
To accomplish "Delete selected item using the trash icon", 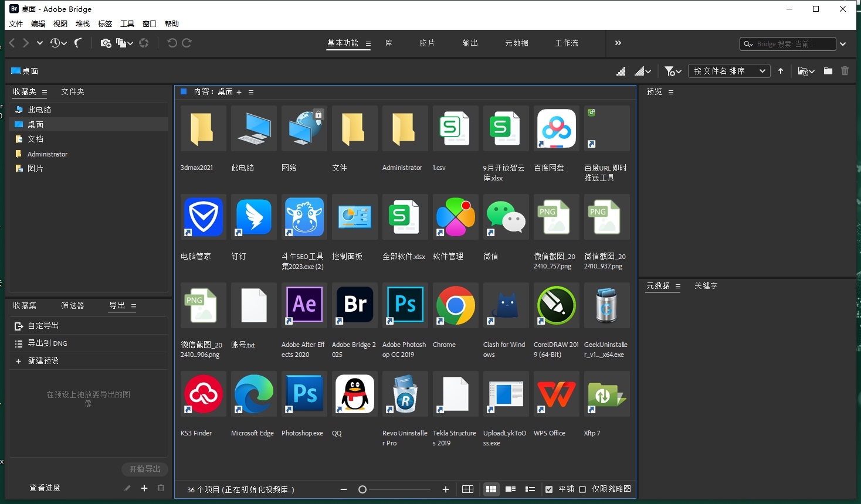I will pos(845,71).
